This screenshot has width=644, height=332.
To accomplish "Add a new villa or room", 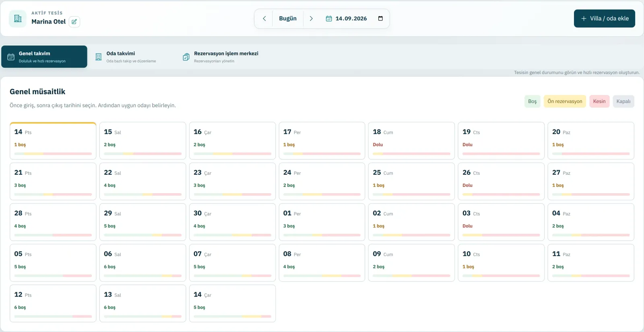I will pos(605,19).
